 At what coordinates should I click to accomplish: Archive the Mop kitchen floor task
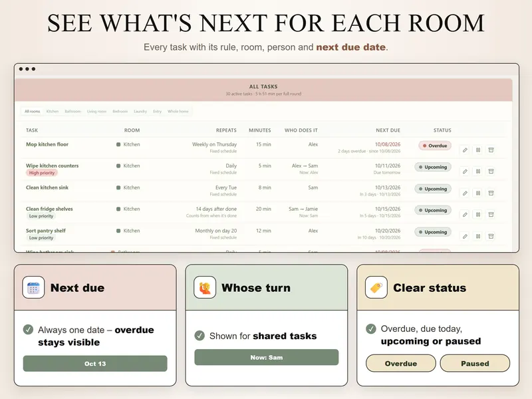pos(491,150)
